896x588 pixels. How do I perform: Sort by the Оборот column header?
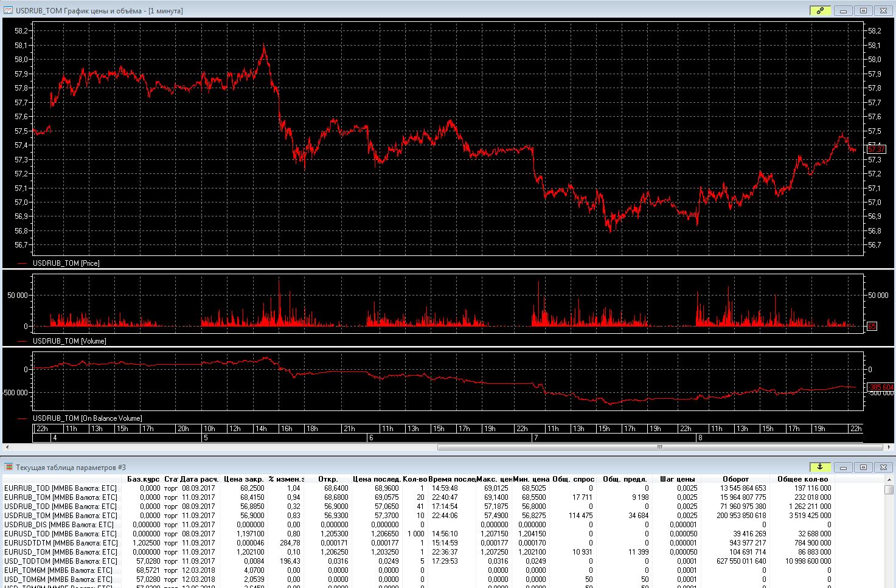(x=735, y=479)
